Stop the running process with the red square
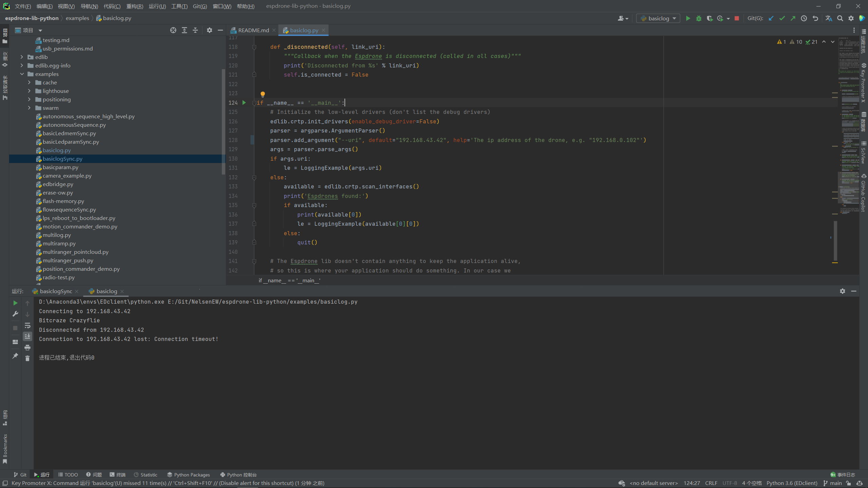868x488 pixels. click(x=737, y=18)
